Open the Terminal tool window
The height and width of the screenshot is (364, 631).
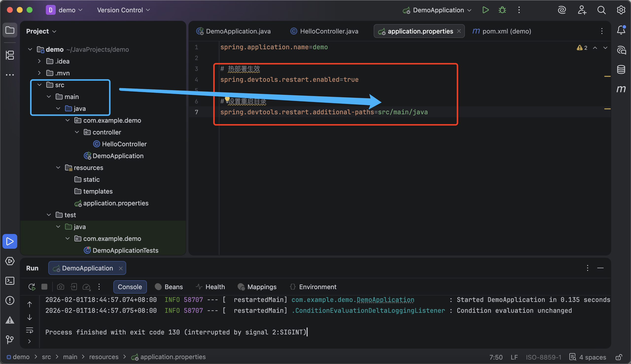pyautogui.click(x=10, y=281)
